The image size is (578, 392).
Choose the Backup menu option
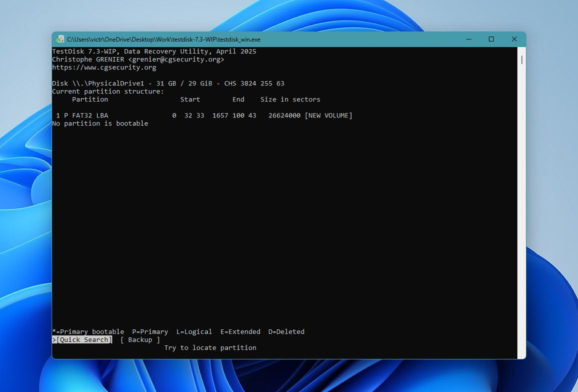pos(140,340)
